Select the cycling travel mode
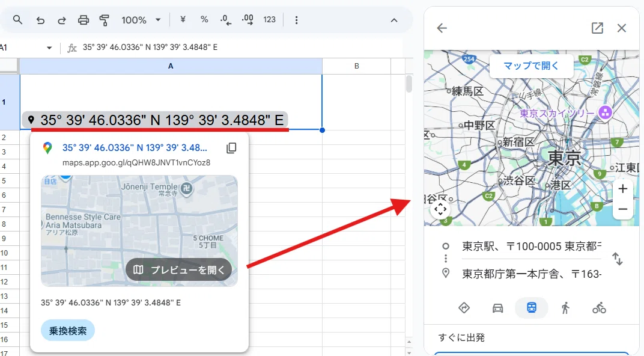 599,308
